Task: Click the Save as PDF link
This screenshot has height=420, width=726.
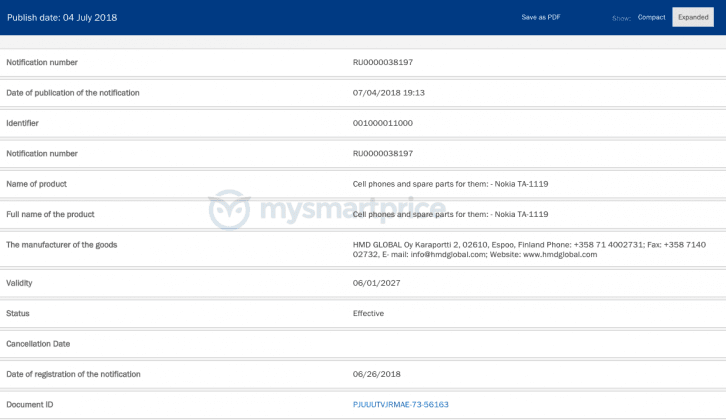Action: (540, 17)
